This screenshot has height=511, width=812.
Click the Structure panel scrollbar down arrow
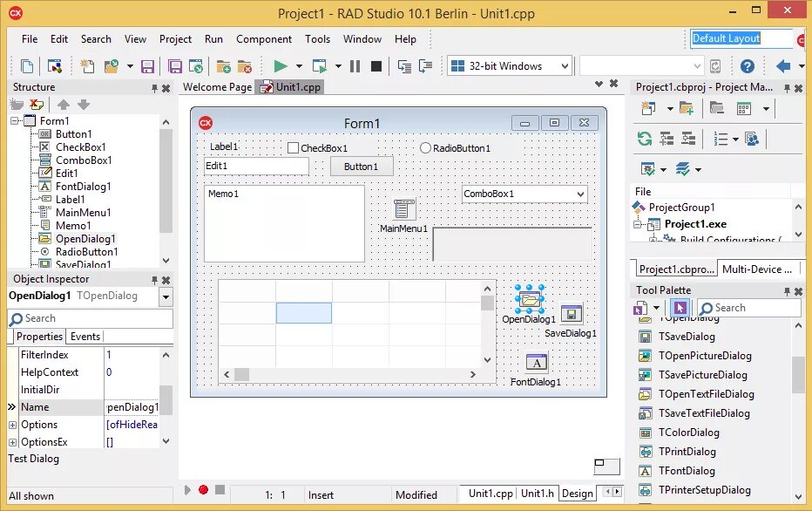[x=166, y=261]
